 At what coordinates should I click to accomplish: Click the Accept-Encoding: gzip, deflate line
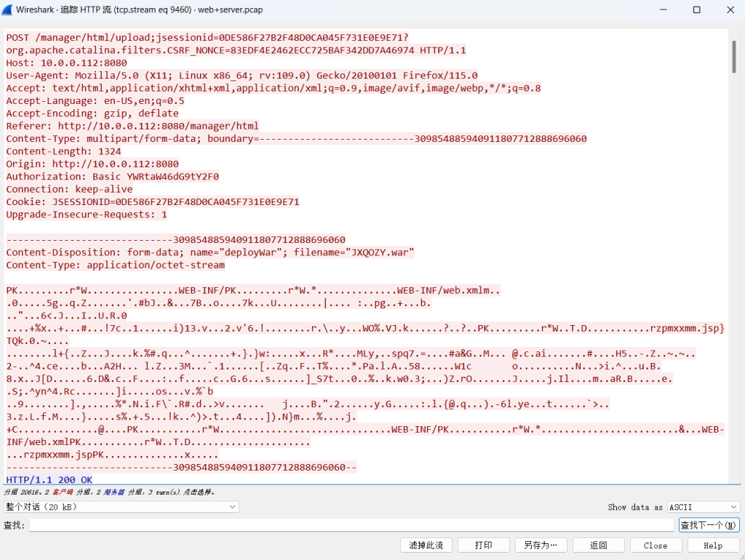pyautogui.click(x=92, y=113)
